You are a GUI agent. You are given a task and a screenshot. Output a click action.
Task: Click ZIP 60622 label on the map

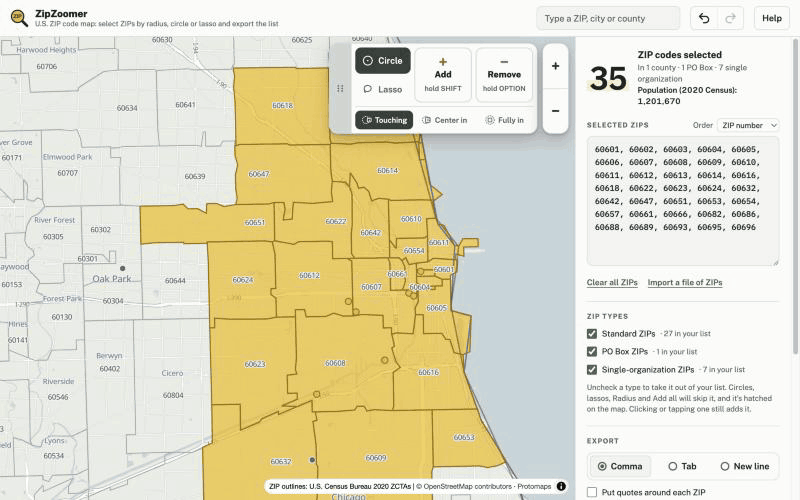336,221
